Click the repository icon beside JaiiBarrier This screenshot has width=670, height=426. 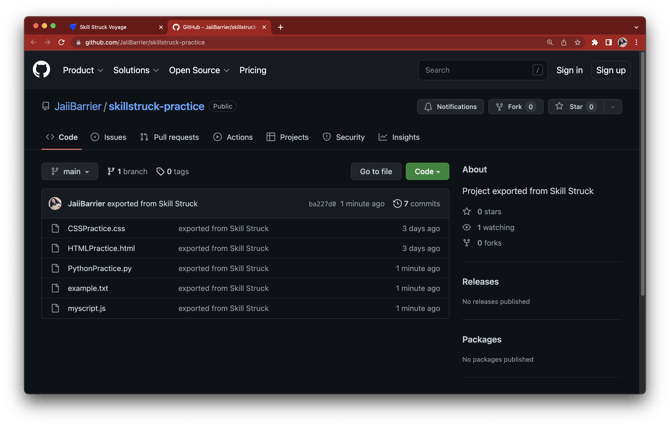coord(46,106)
